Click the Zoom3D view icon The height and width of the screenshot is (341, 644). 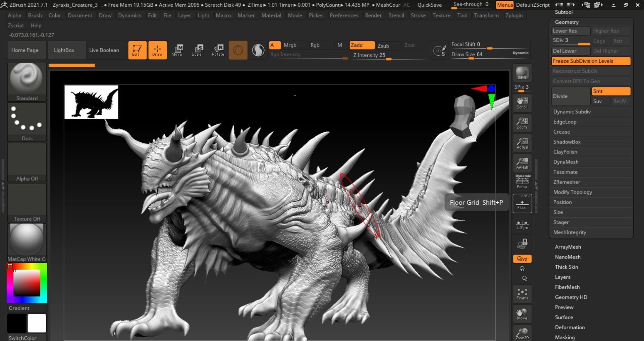(x=522, y=333)
